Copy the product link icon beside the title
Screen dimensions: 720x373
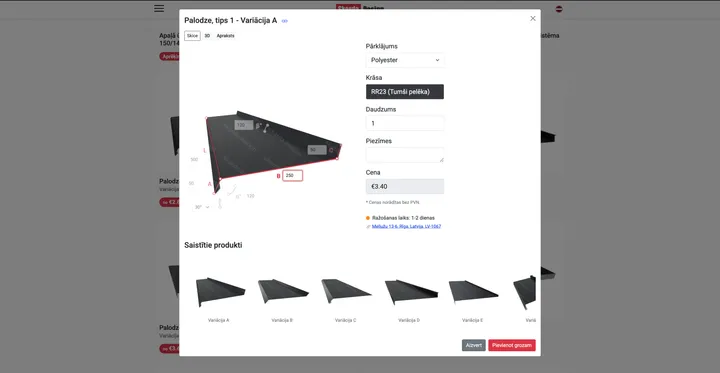coord(285,21)
